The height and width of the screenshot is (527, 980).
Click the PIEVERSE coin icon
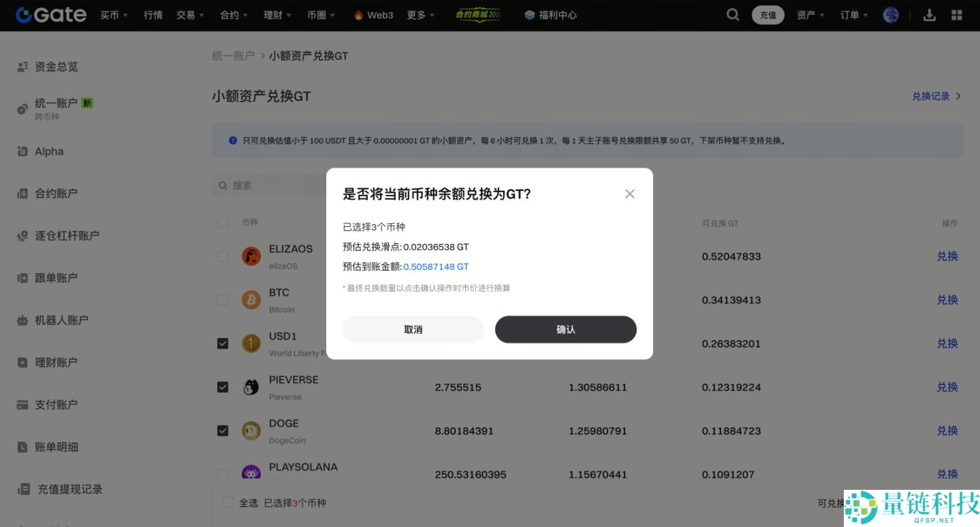pyautogui.click(x=251, y=387)
